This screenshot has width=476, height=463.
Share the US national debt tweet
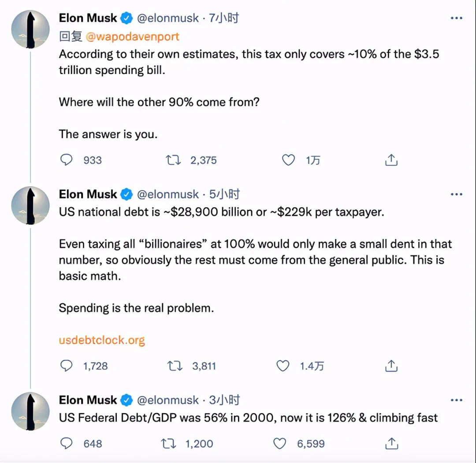[x=391, y=366]
